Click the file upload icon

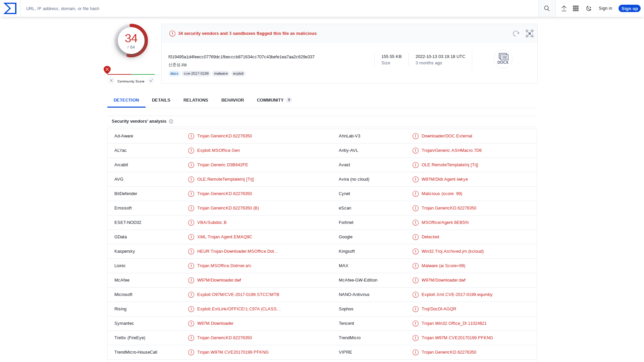(564, 8)
